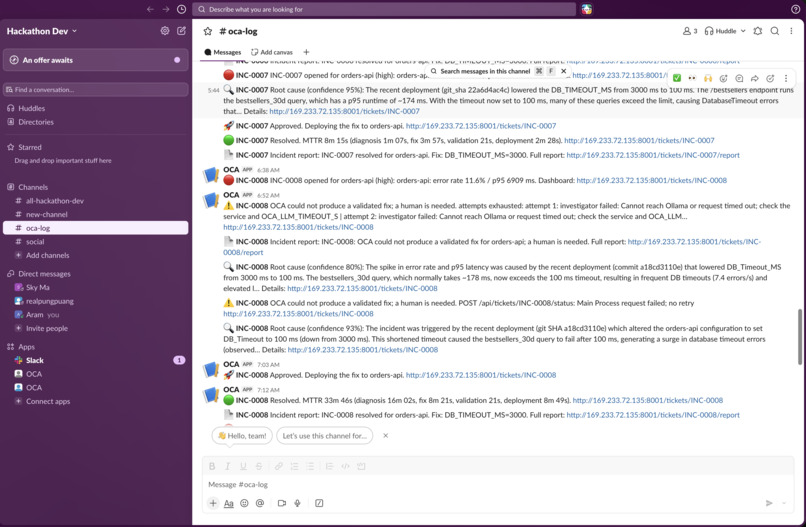
Task: Expand the Hackathon Dev workspace menu
Action: (x=42, y=31)
